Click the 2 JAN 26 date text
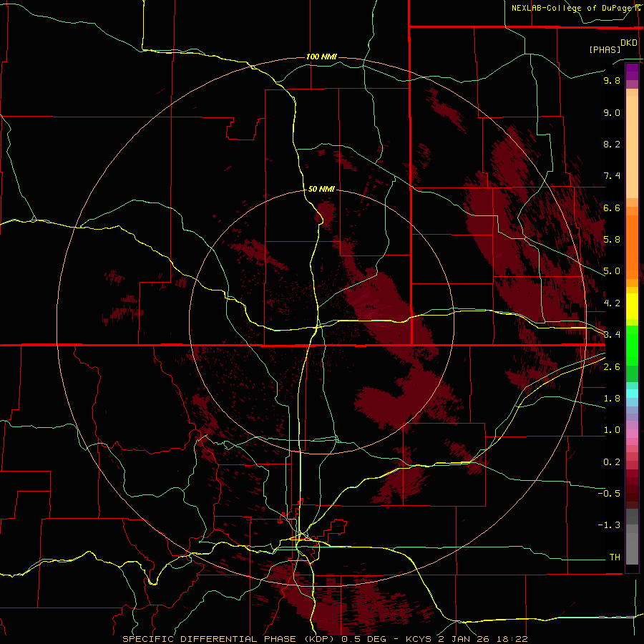This screenshot has height=644, width=644. [x=464, y=639]
